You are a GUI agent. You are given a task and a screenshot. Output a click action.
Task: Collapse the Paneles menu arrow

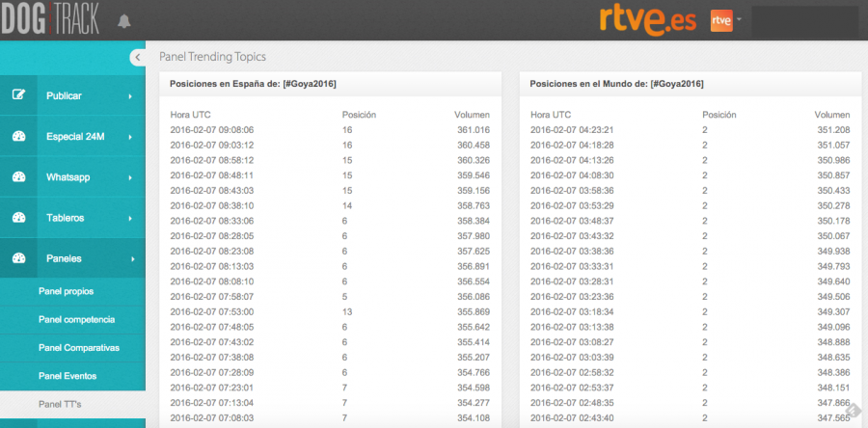click(x=133, y=258)
